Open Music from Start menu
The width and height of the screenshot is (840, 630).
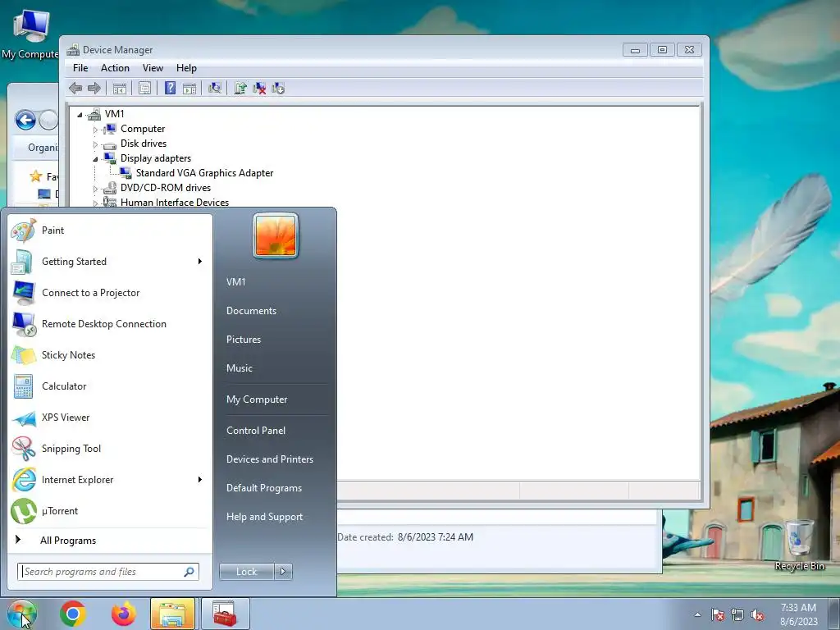click(x=240, y=368)
